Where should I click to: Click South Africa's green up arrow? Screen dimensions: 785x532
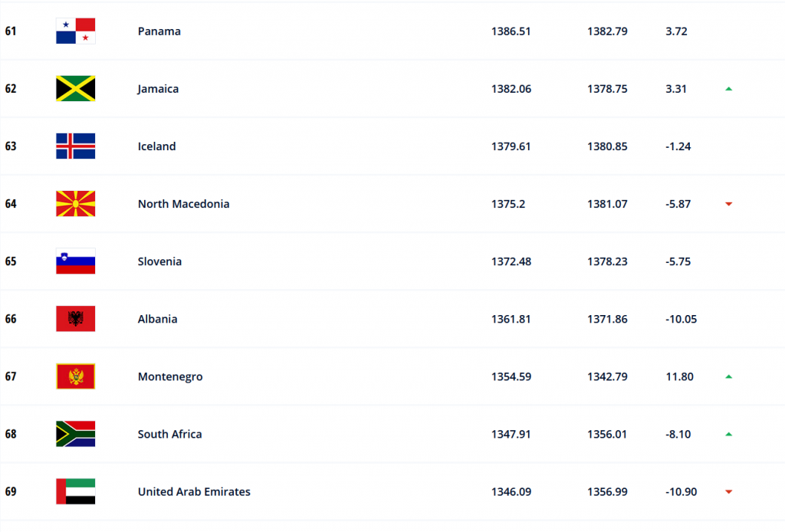729,435
